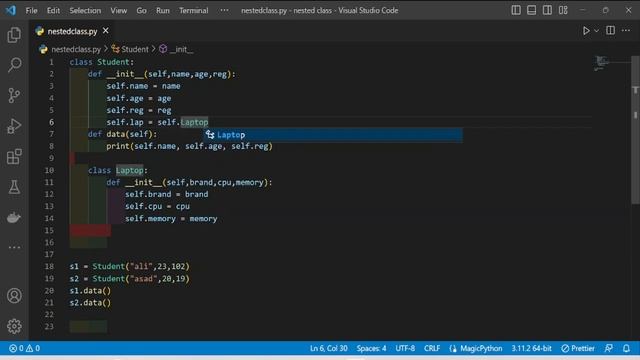Open the Search view
The width and height of the screenshot is (640, 360).
coord(14,65)
